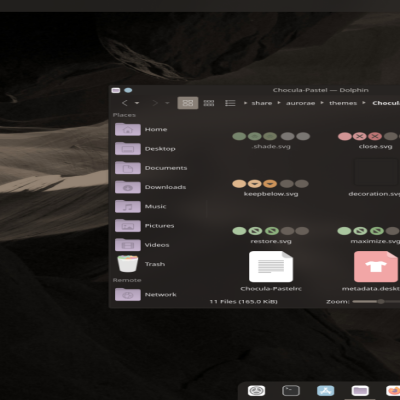Open the system monitor dock icon
This screenshot has height=400, width=400.
pyautogui.click(x=256, y=391)
